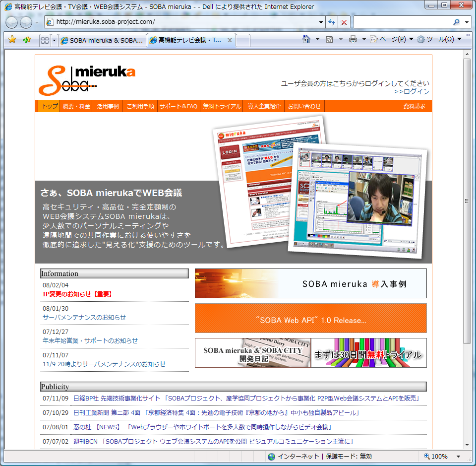Image resolution: width=476 pixels, height=466 pixels.
Task: Open the 11/9 20時よりサーバメンテナンス link
Action: tap(104, 364)
